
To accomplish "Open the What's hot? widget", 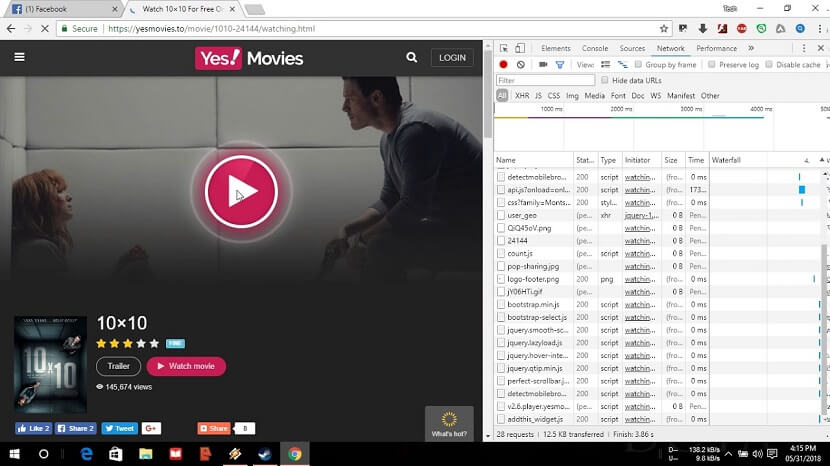I will tap(449, 424).
